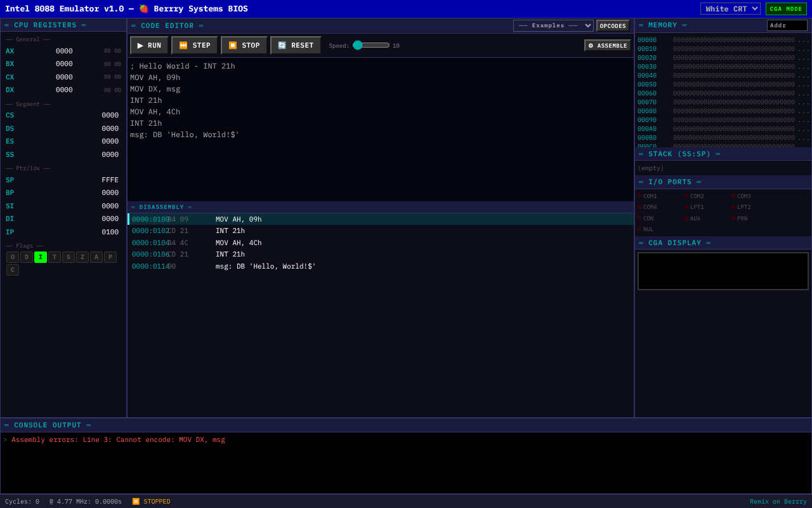
Task: Stop the running program
Action: pyautogui.click(x=244, y=45)
